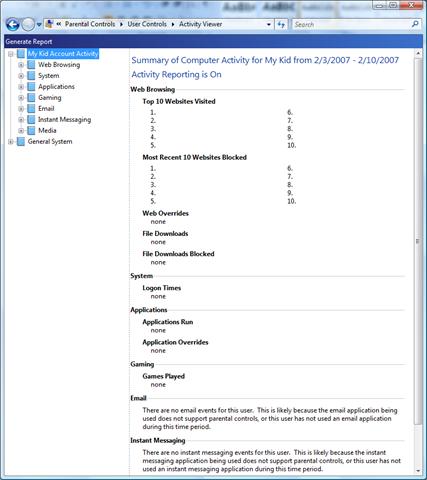427x480 pixels.
Task: Click the Summary of Computer Activity heading
Action: 265,60
